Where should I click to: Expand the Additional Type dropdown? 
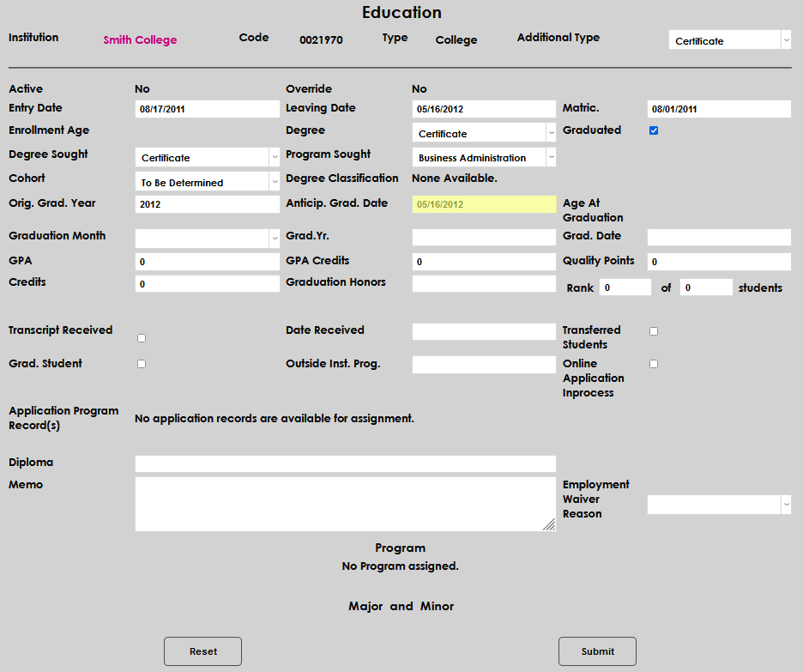729,41
